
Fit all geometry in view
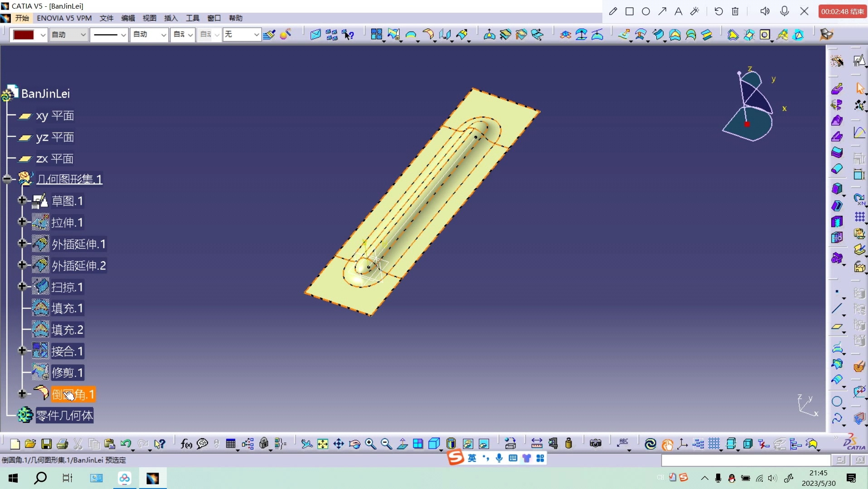[x=323, y=444]
